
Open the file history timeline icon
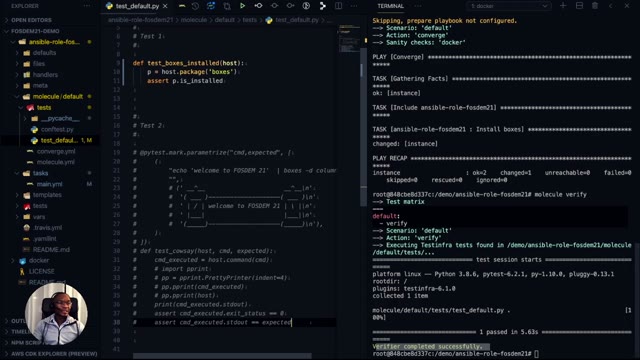coord(195,6)
